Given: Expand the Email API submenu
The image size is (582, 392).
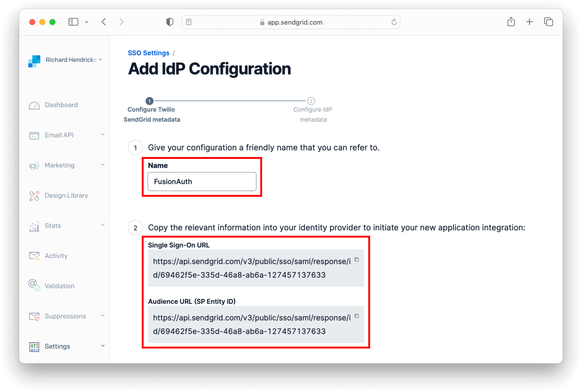Looking at the screenshot, I should 103,135.
